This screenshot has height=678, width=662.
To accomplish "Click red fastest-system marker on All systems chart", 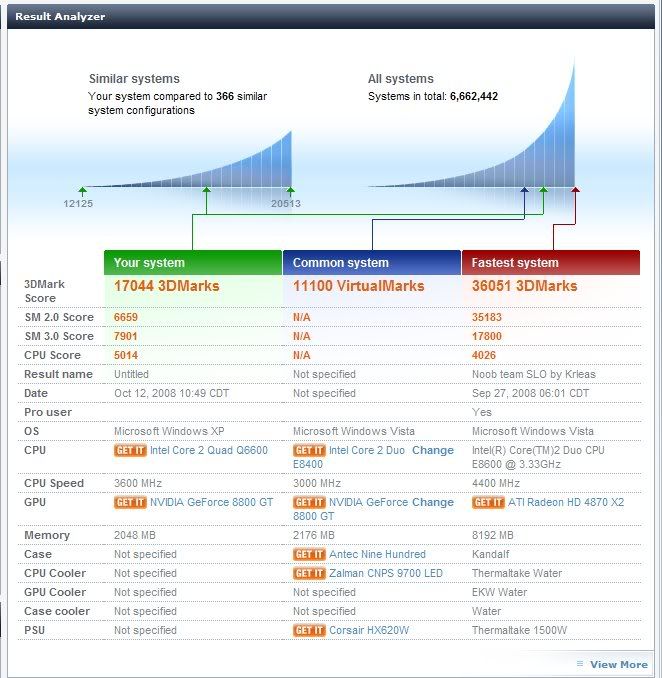I will tap(575, 189).
